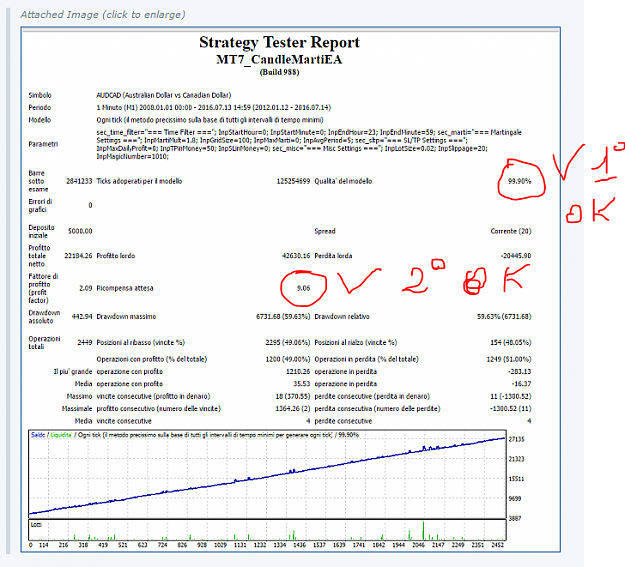Select the expected payoff value '9.06'
The width and height of the screenshot is (625, 567).
pos(303,288)
